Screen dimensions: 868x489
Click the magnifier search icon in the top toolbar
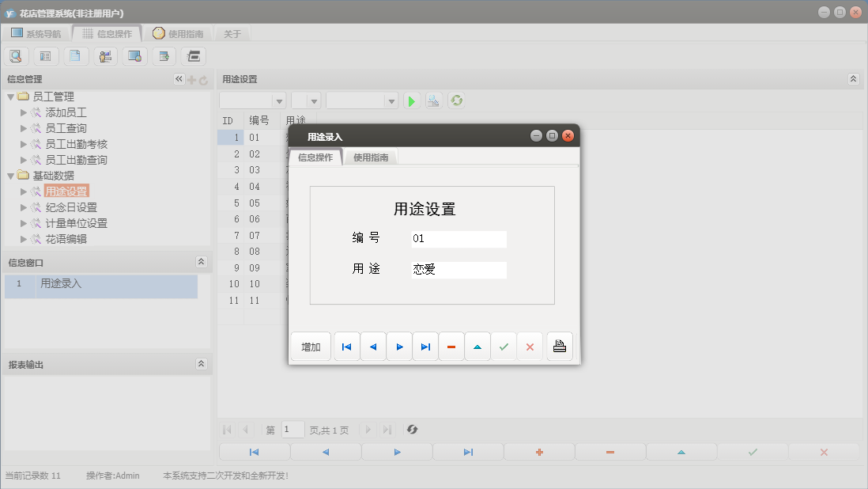(16, 56)
